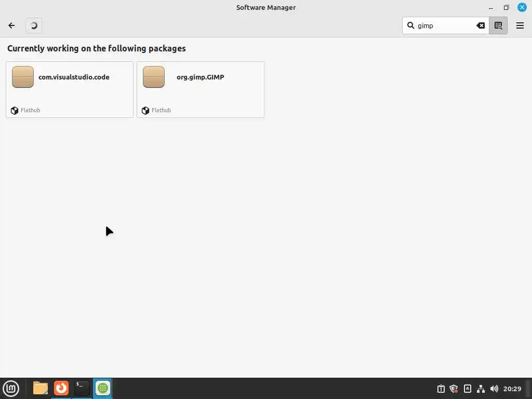This screenshot has height=399, width=532.
Task: Click the org.gimp.GIMP package icon
Action: tap(154, 77)
